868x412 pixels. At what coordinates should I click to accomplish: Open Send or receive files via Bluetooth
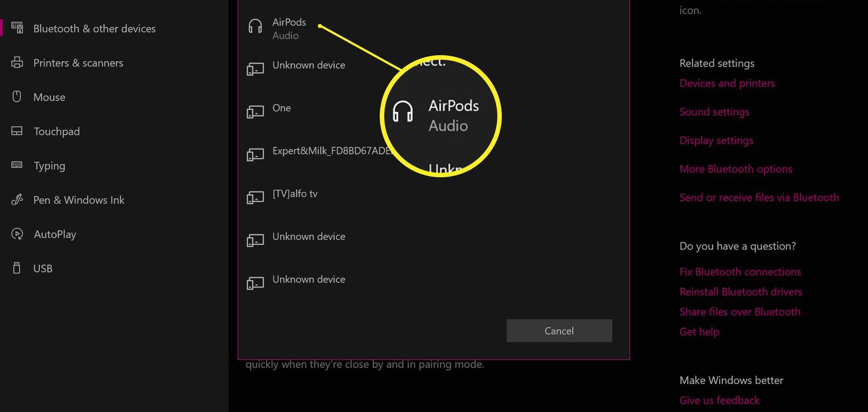coord(759,197)
